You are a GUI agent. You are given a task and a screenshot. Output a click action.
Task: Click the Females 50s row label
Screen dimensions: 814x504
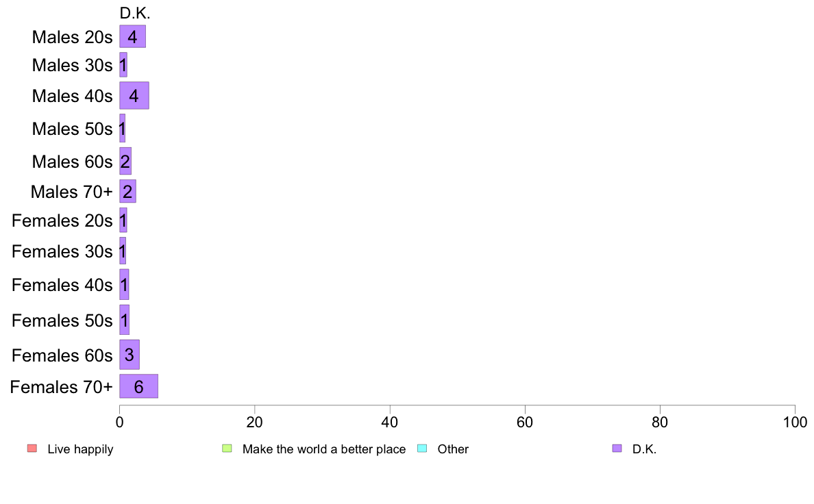[x=62, y=320]
